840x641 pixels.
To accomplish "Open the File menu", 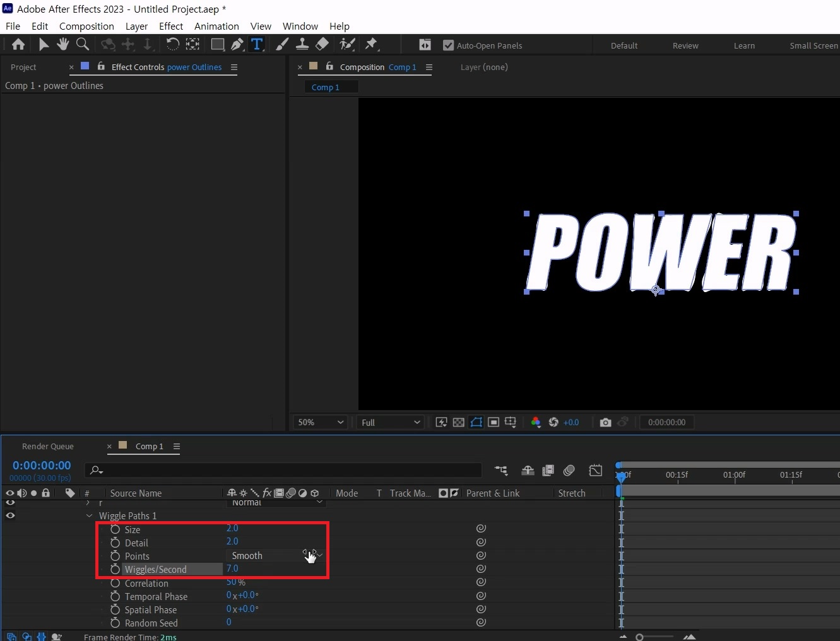I will point(13,26).
